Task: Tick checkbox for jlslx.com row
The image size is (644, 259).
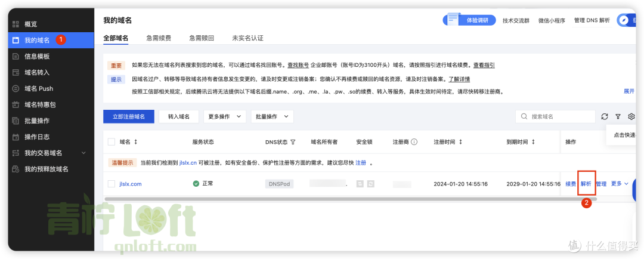Action: pyautogui.click(x=112, y=184)
